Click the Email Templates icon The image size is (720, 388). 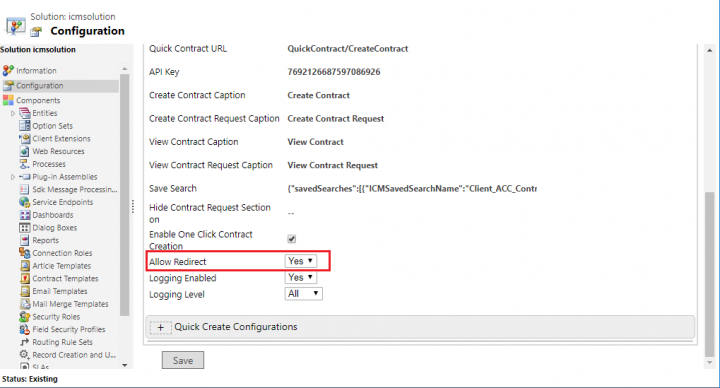25,291
